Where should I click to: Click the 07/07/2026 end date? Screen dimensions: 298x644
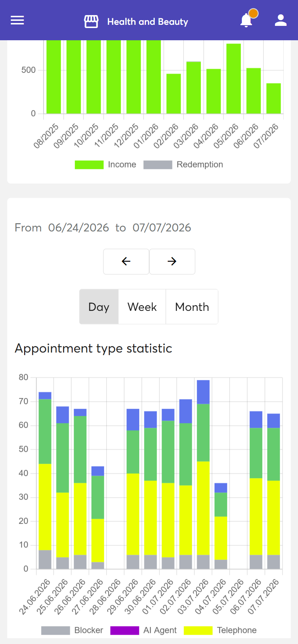(162, 227)
